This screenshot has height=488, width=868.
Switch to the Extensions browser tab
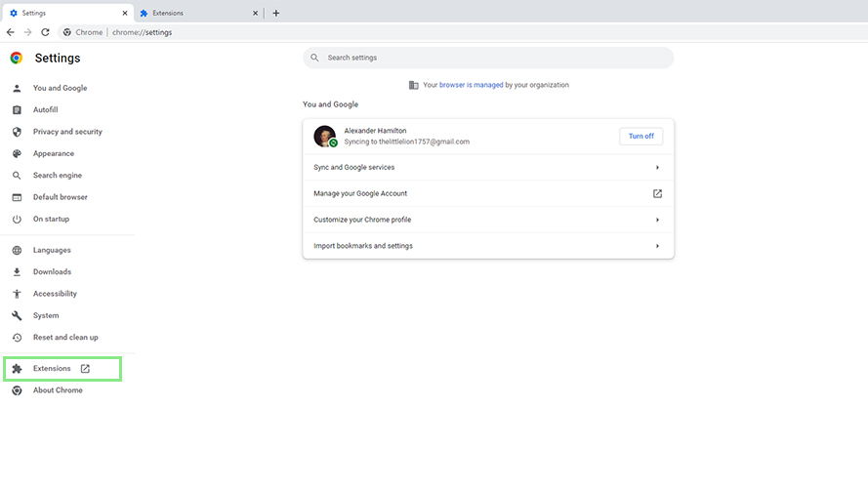(197, 13)
